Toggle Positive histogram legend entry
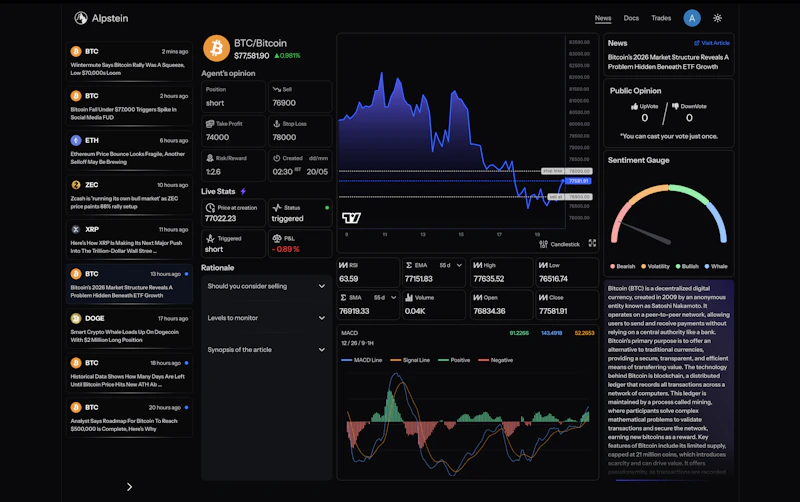Image resolution: width=800 pixels, height=502 pixels. point(454,360)
